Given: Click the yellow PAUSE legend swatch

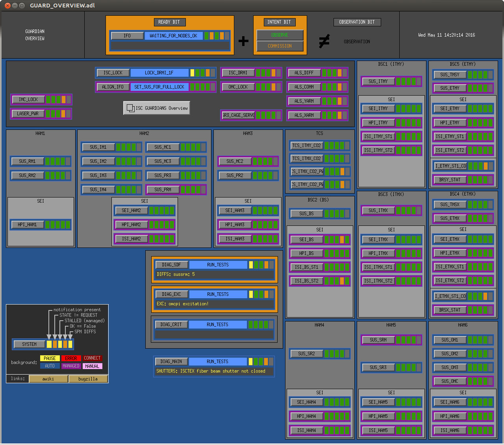Looking at the screenshot, I should [50, 358].
